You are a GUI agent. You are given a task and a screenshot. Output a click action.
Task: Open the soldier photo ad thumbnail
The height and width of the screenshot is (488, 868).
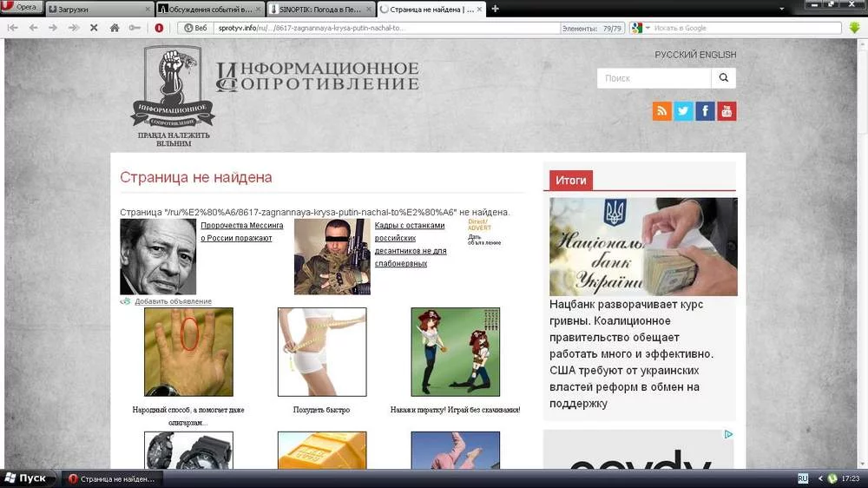332,256
